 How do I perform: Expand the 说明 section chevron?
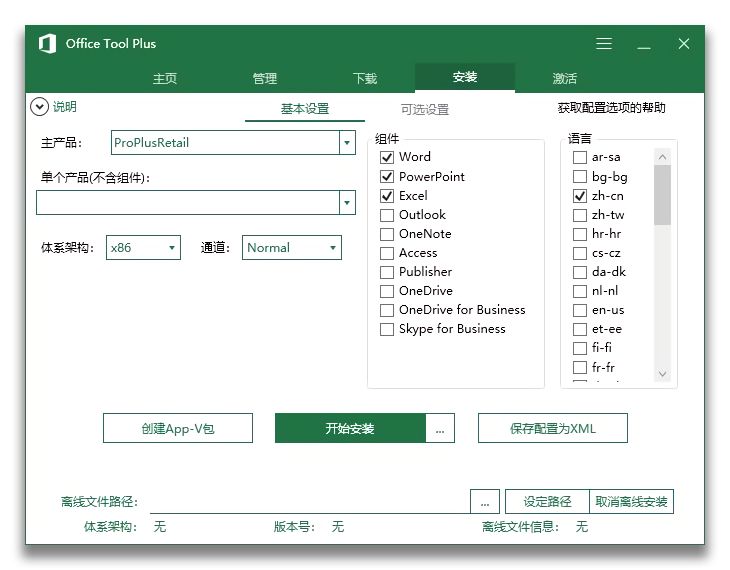click(40, 107)
